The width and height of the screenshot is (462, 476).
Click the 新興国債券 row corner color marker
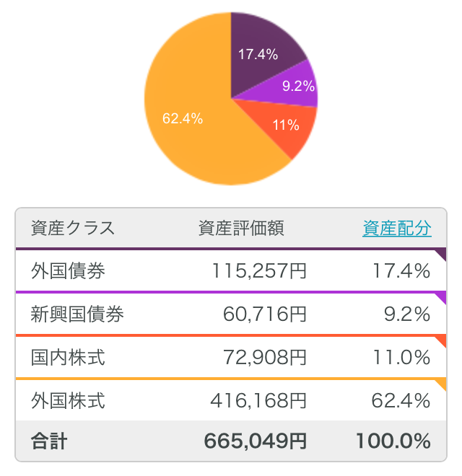[x=441, y=298]
